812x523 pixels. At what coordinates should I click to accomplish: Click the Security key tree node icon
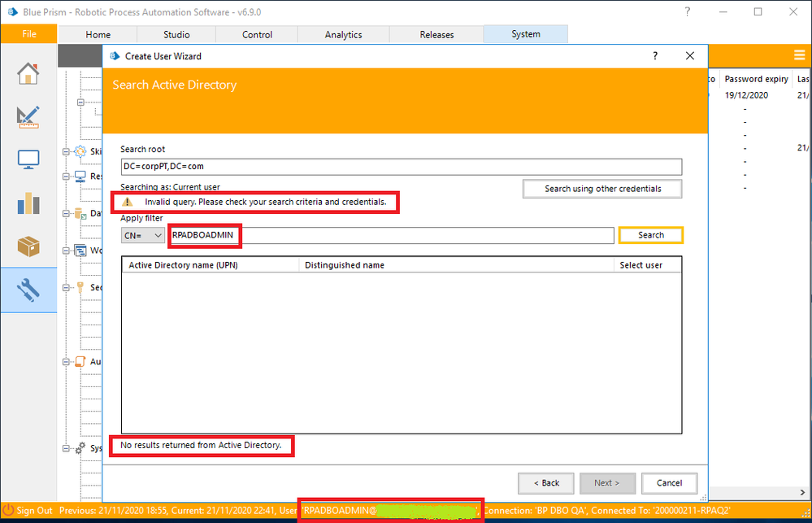point(80,287)
